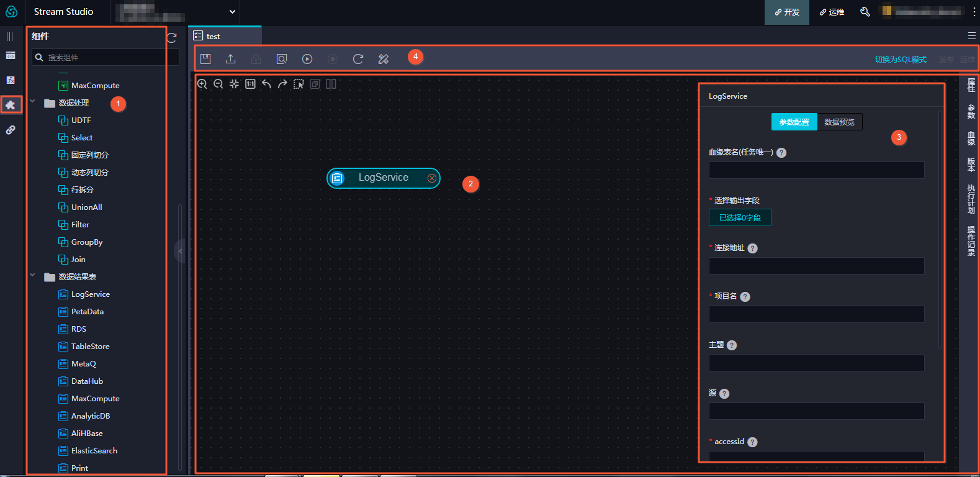
Task: Open the 属性 side panel
Action: point(971,86)
